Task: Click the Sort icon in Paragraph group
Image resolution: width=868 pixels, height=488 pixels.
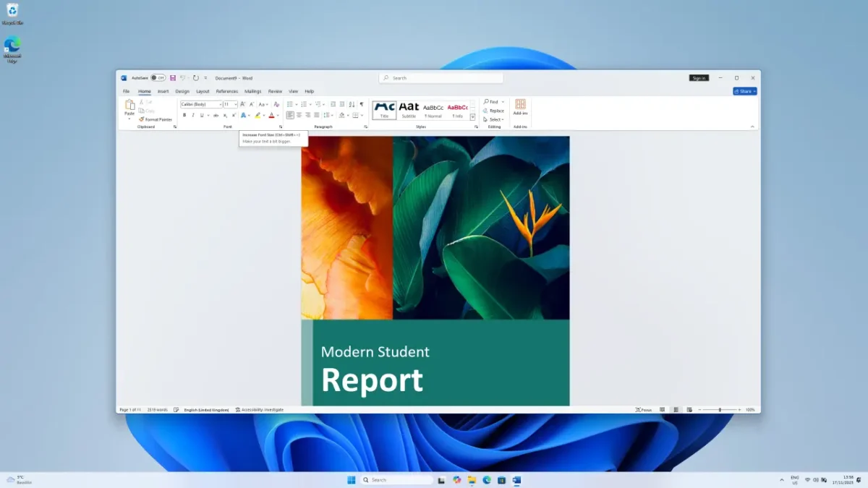Action: pos(352,105)
